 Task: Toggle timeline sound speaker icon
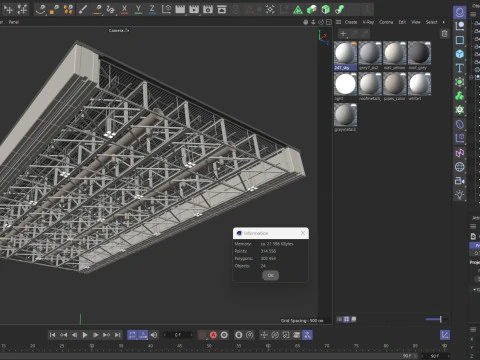pos(154,335)
